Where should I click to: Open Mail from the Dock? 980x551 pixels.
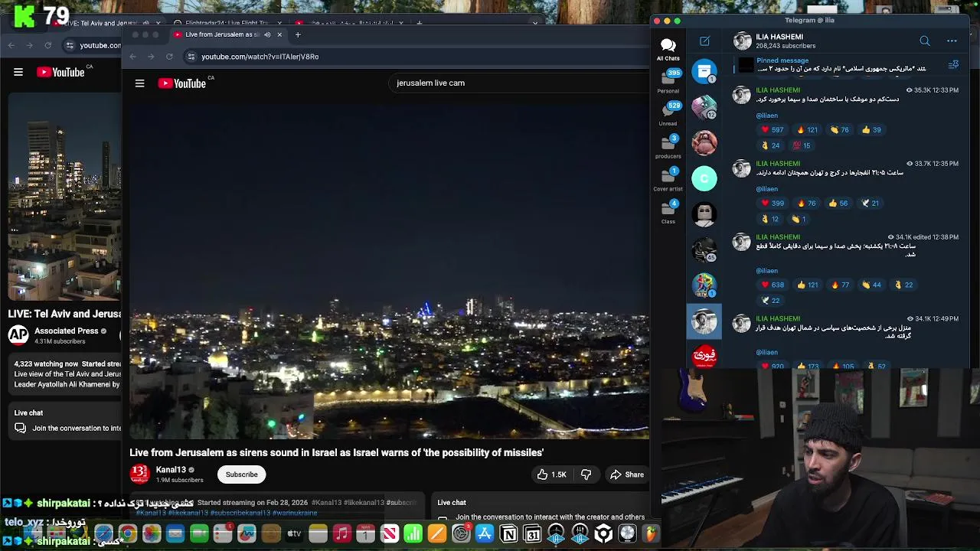point(175,533)
